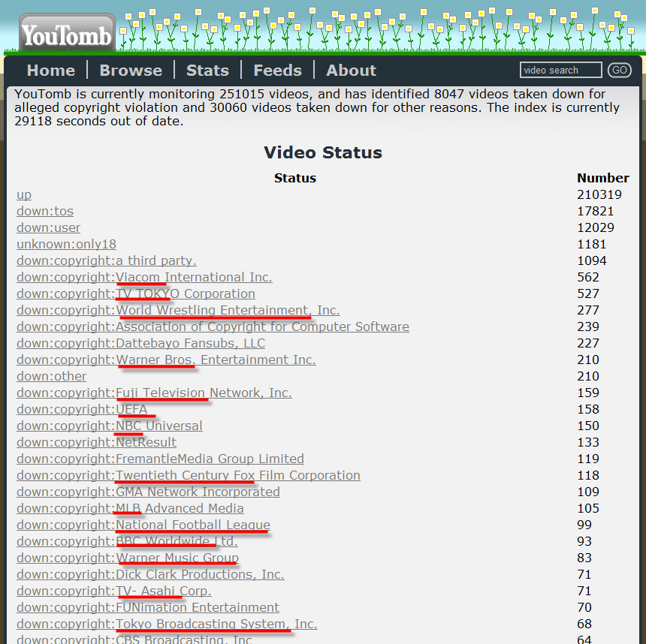Open GMA Network Incorporated link
Image resolution: width=646 pixels, height=644 pixels.
148,492
